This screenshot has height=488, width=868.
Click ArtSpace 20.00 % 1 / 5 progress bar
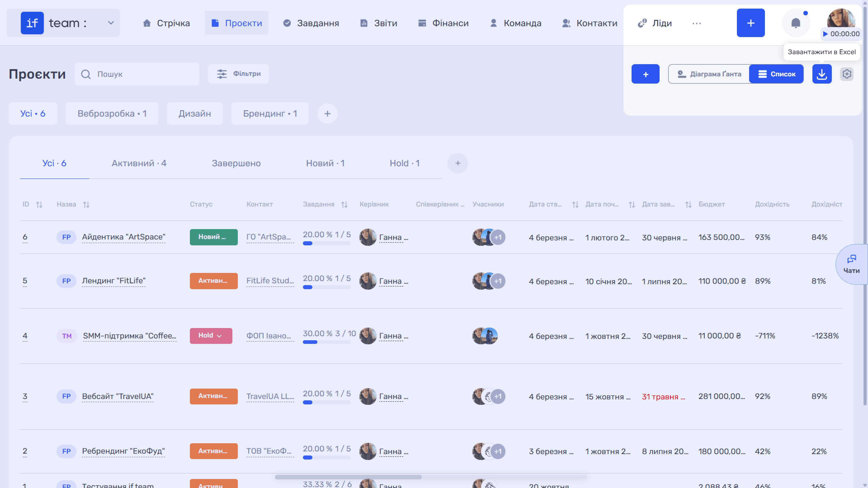(x=326, y=243)
